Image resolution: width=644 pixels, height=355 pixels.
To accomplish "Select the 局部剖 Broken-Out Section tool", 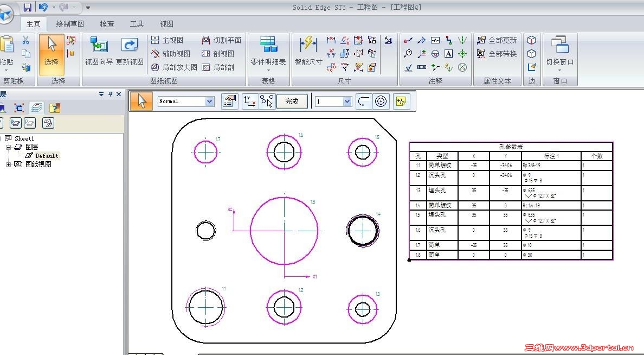I will pos(218,67).
